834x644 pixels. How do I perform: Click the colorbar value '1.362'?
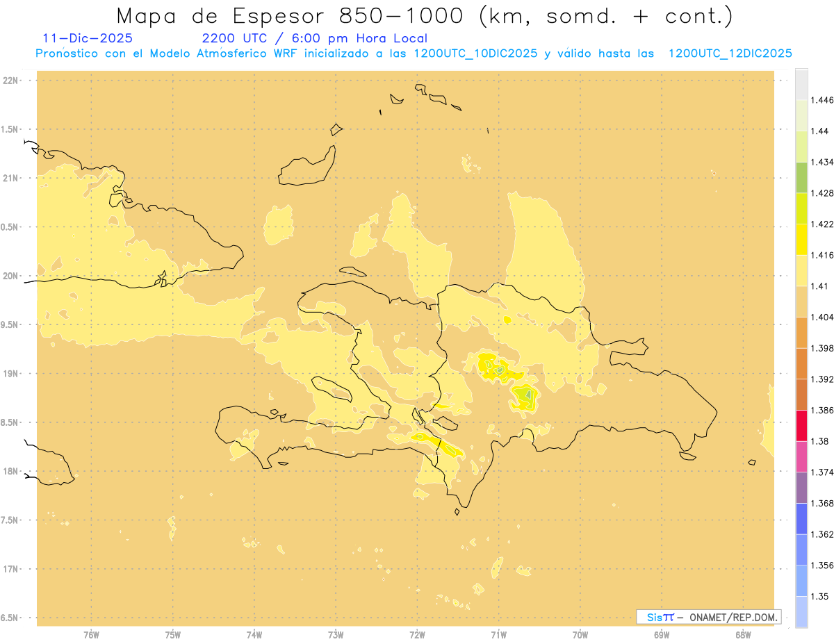pos(821,534)
